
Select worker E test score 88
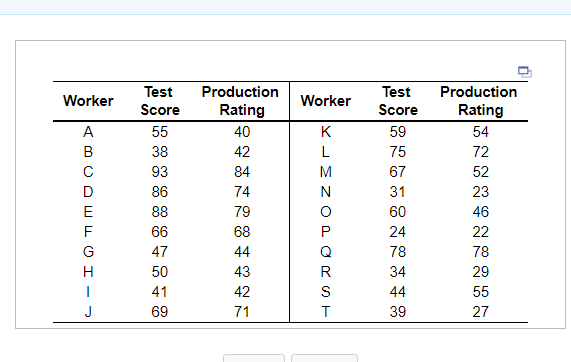coord(160,212)
